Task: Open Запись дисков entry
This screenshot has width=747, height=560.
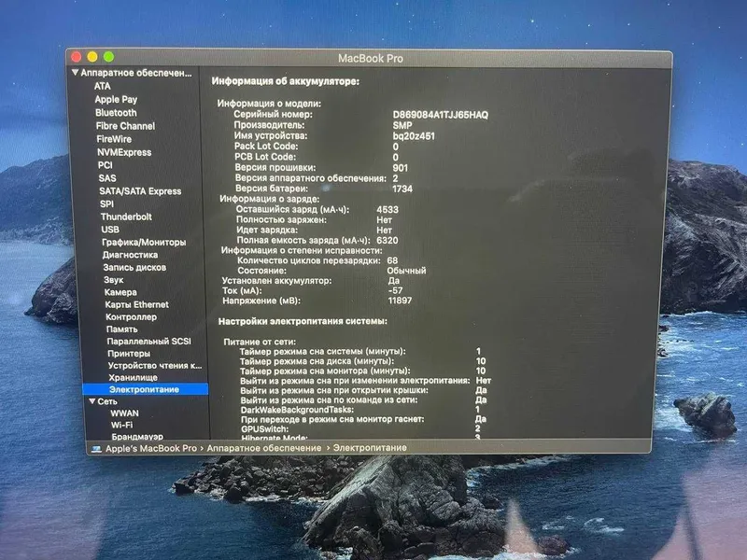Action: tap(134, 267)
